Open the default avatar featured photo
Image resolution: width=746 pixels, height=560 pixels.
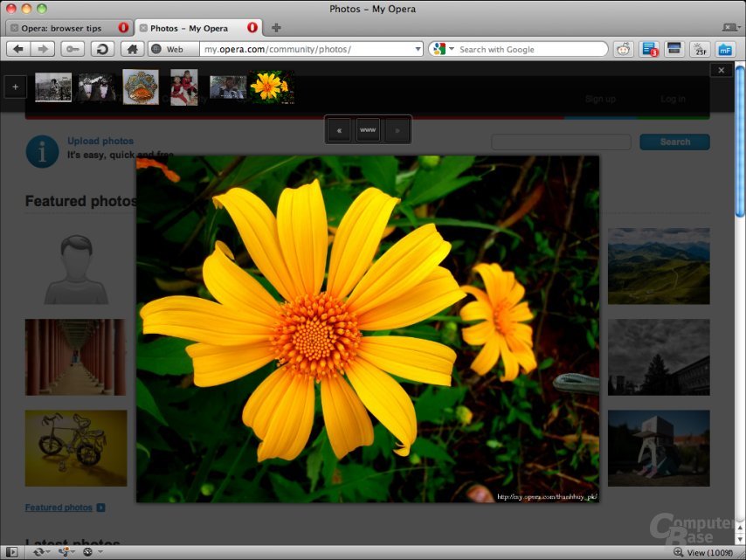(x=76, y=266)
